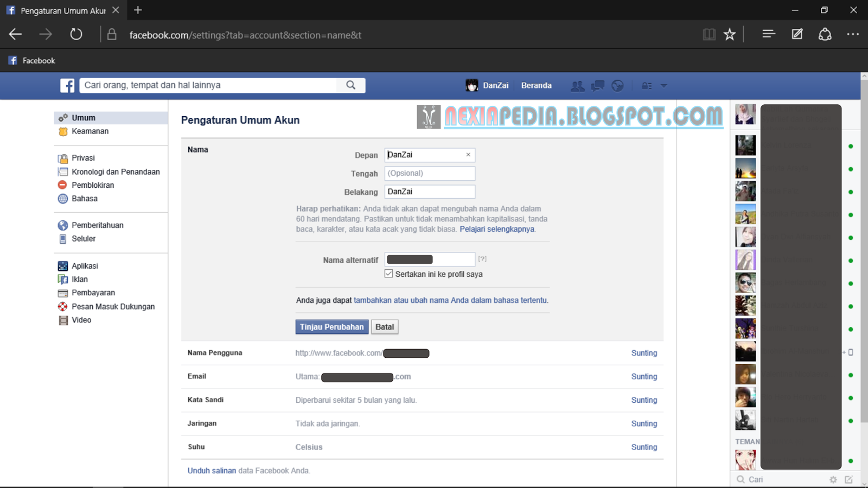Click Sunting for Kata Sandi

[644, 400]
